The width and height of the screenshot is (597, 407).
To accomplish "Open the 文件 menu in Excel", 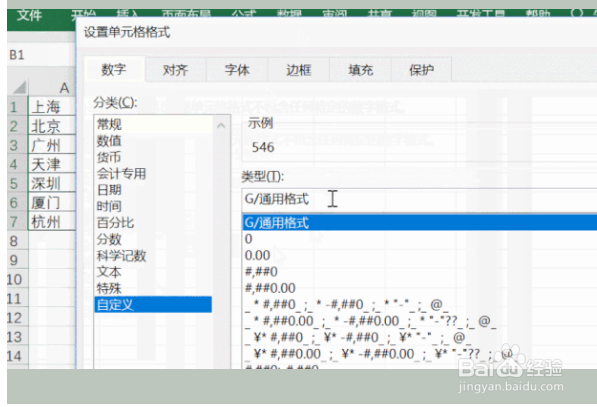I will point(29,16).
